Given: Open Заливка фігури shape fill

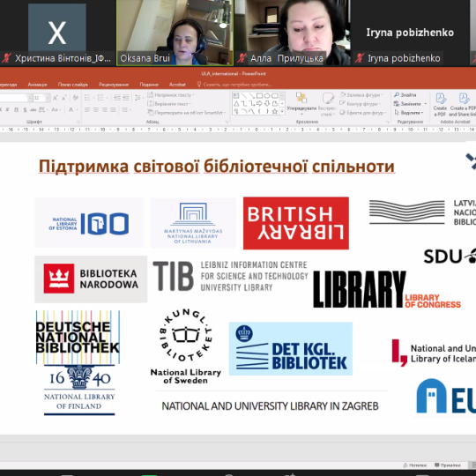Looking at the screenshot, I should [x=361, y=95].
